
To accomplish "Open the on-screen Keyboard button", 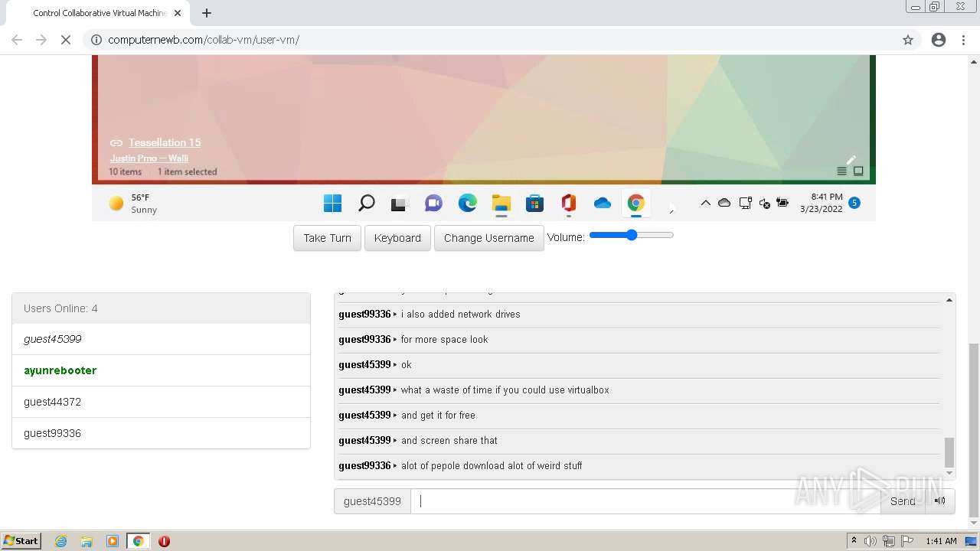I will pyautogui.click(x=397, y=238).
